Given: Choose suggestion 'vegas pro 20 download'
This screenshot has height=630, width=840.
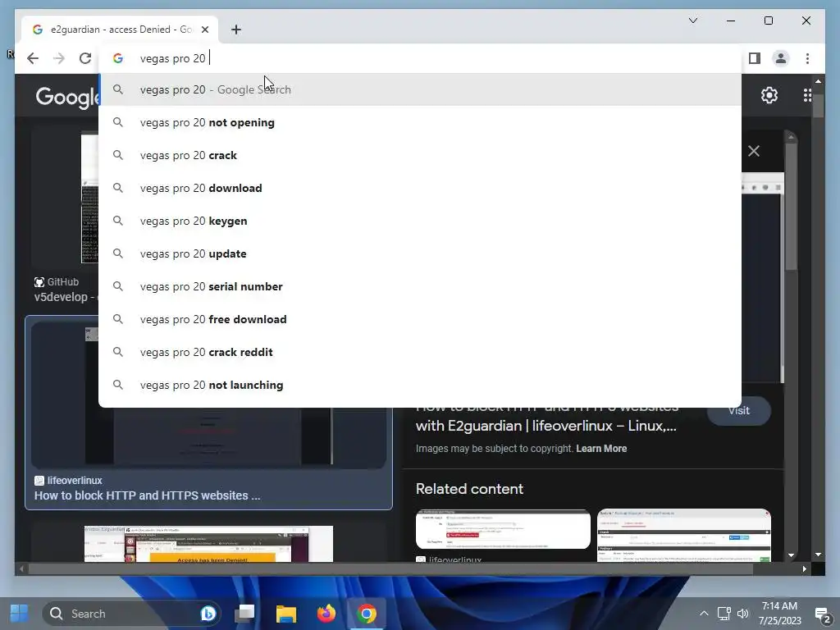Looking at the screenshot, I should [x=420, y=188].
